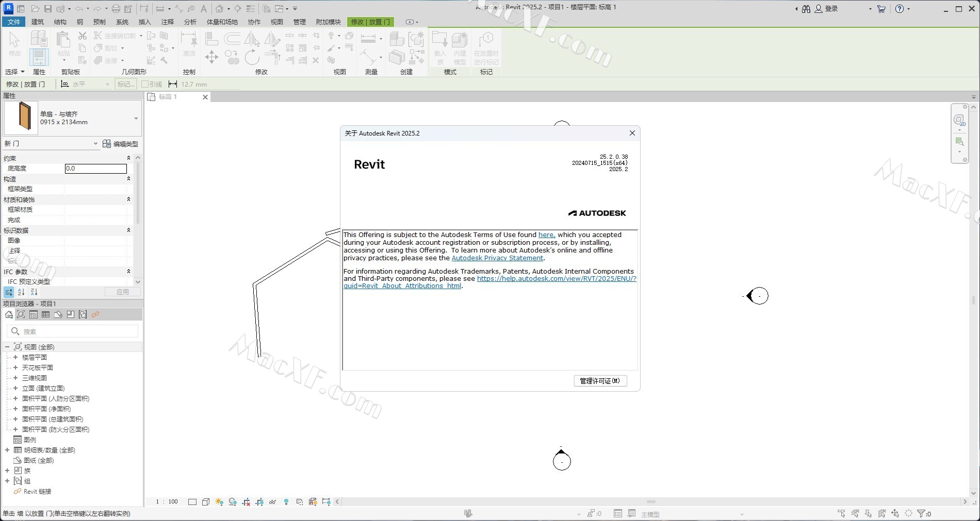
Task: Click the Undo arrow icon
Action: click(78, 9)
